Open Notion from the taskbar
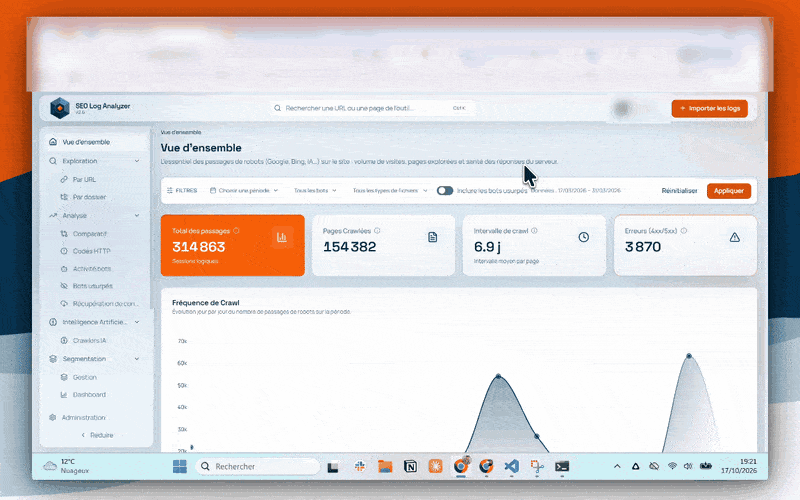 (410, 466)
